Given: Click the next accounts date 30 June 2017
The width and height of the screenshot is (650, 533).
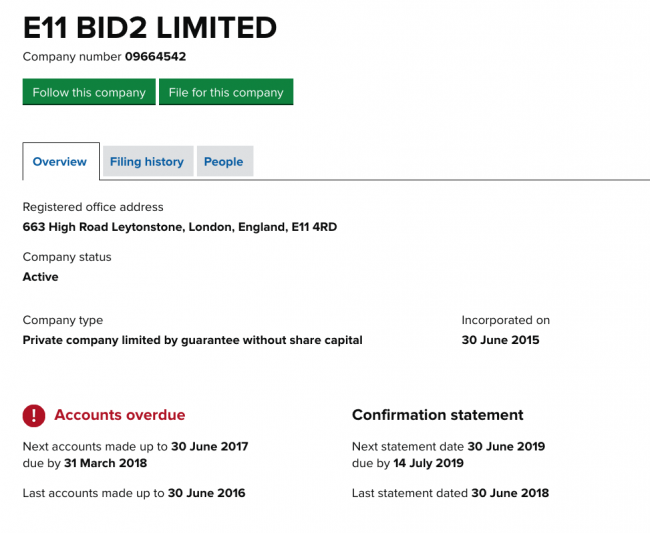Looking at the screenshot, I should 210,446.
